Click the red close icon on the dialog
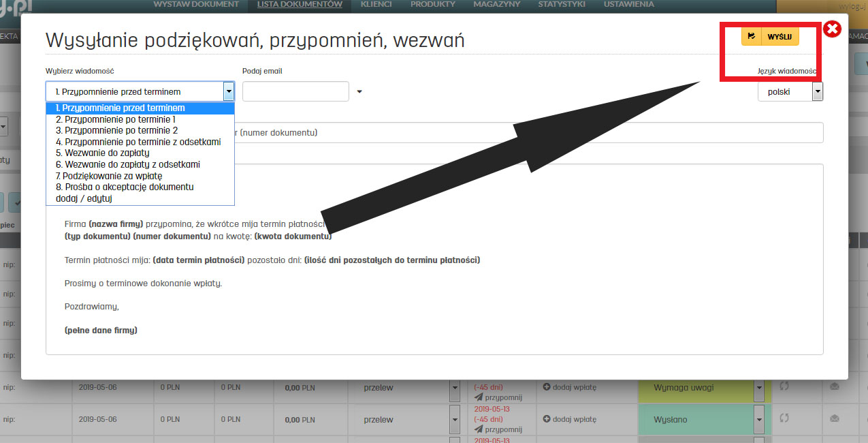This screenshot has height=443, width=868. pyautogui.click(x=832, y=29)
